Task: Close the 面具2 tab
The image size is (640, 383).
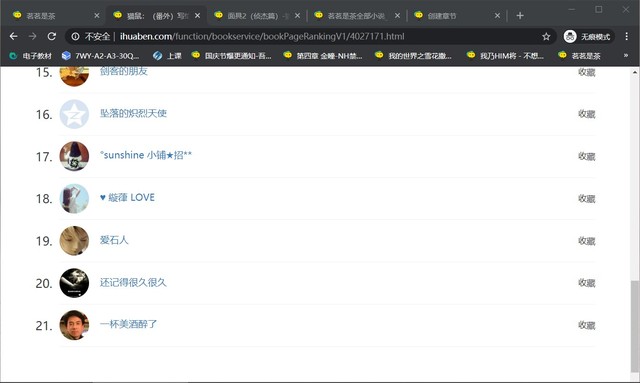Action: pyautogui.click(x=297, y=16)
